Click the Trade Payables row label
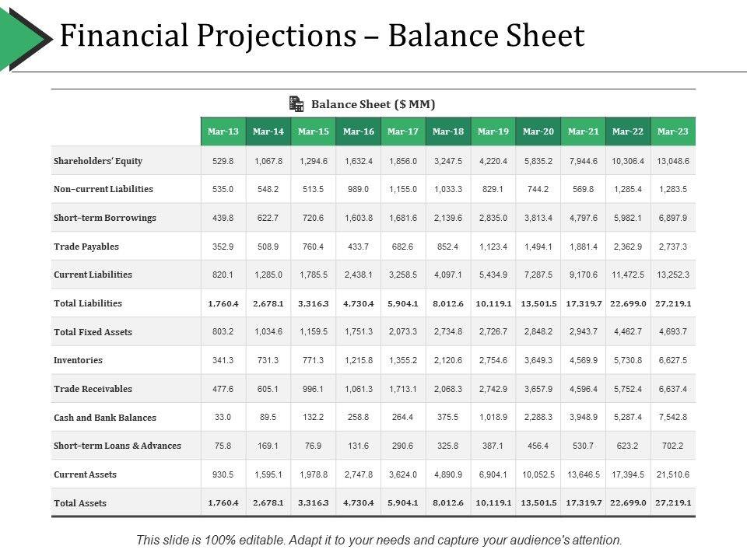This screenshot has width=747, height=560. pos(86,247)
